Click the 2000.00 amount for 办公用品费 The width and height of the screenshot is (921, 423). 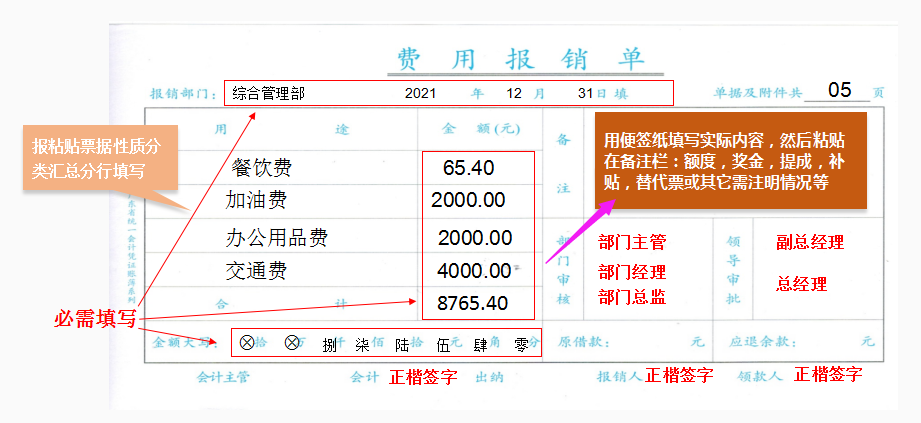point(475,238)
